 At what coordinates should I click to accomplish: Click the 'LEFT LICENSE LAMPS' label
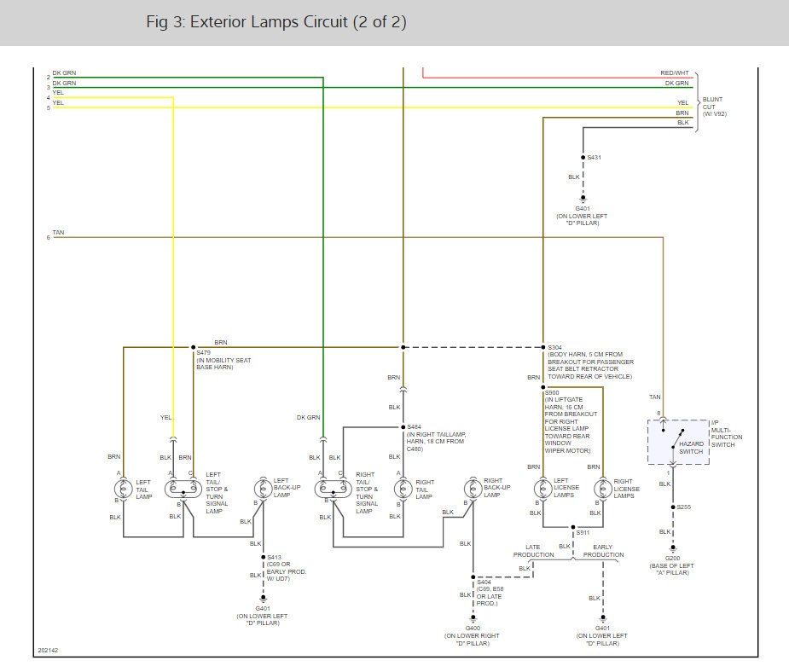tap(566, 488)
